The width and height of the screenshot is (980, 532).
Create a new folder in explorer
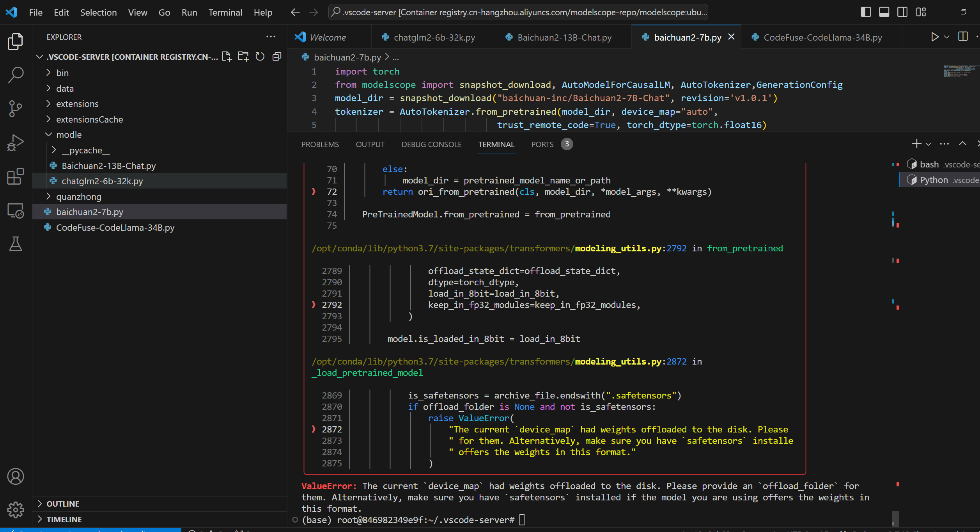[x=243, y=57]
